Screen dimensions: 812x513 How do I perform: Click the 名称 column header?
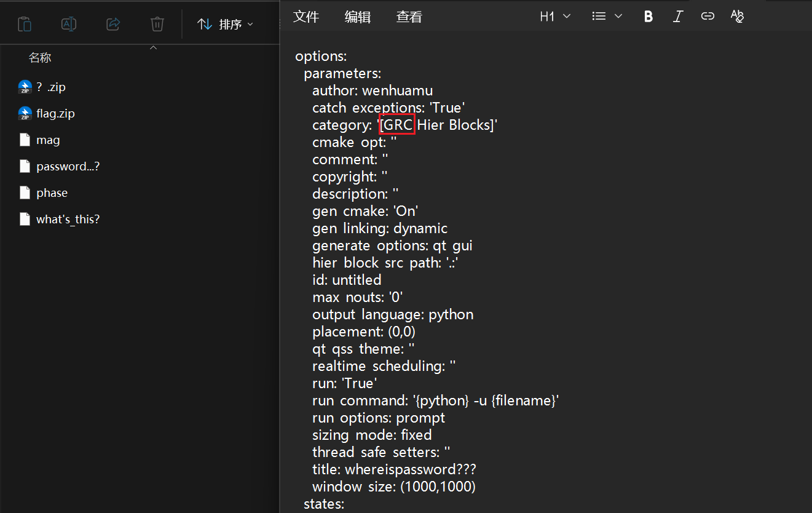point(40,58)
